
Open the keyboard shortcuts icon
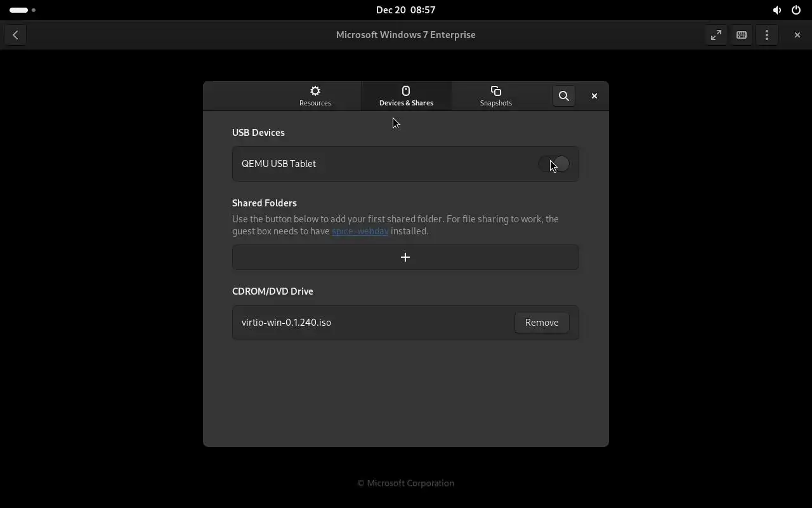click(x=742, y=35)
